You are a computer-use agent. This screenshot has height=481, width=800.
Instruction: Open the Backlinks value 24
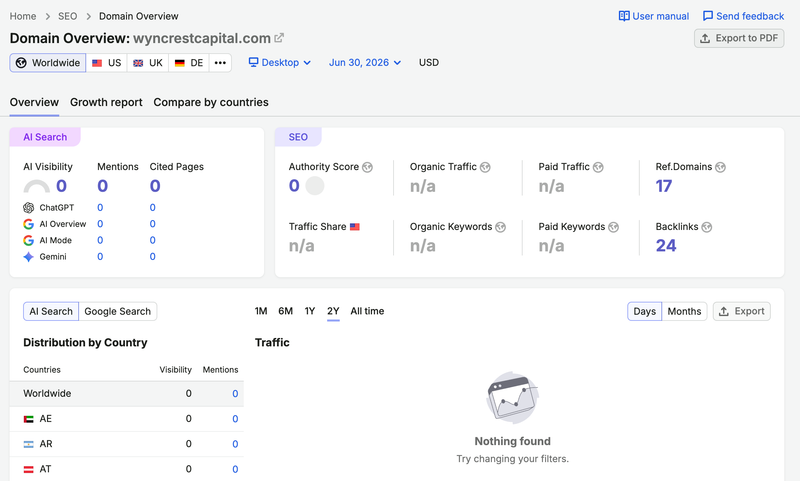666,246
